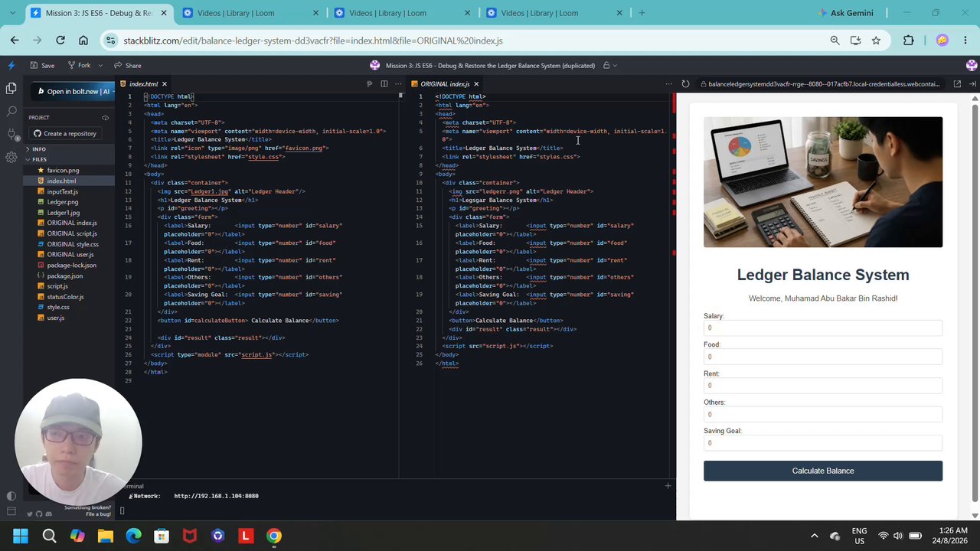Click the StackBlitz lightning bolt logo
This screenshot has height=551, width=980.
click(11, 65)
